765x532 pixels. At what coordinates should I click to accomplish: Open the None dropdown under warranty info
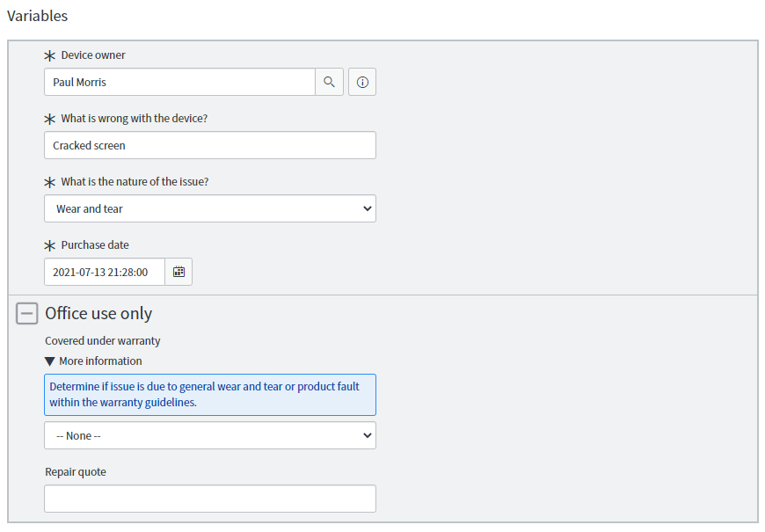point(210,435)
